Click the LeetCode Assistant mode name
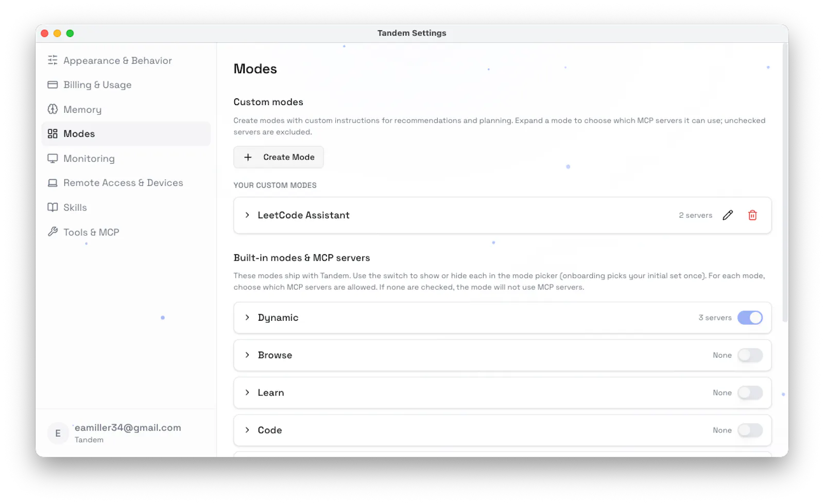This screenshot has width=824, height=504. click(x=303, y=215)
